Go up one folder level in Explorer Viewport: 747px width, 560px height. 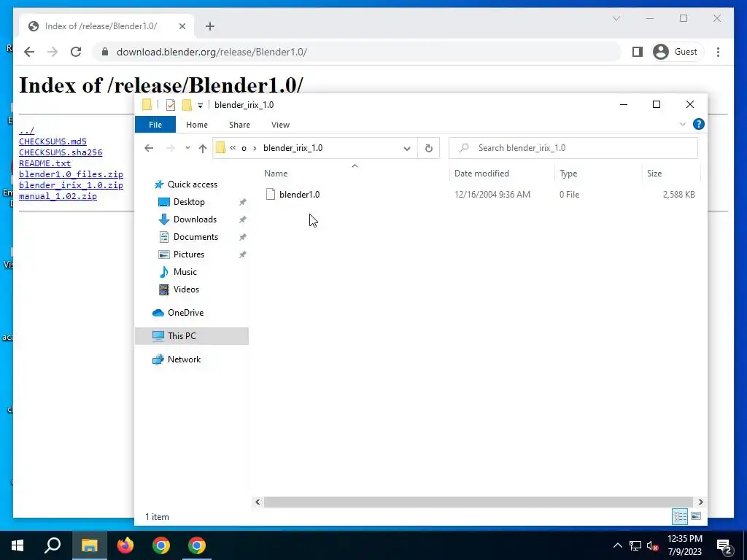[203, 148]
